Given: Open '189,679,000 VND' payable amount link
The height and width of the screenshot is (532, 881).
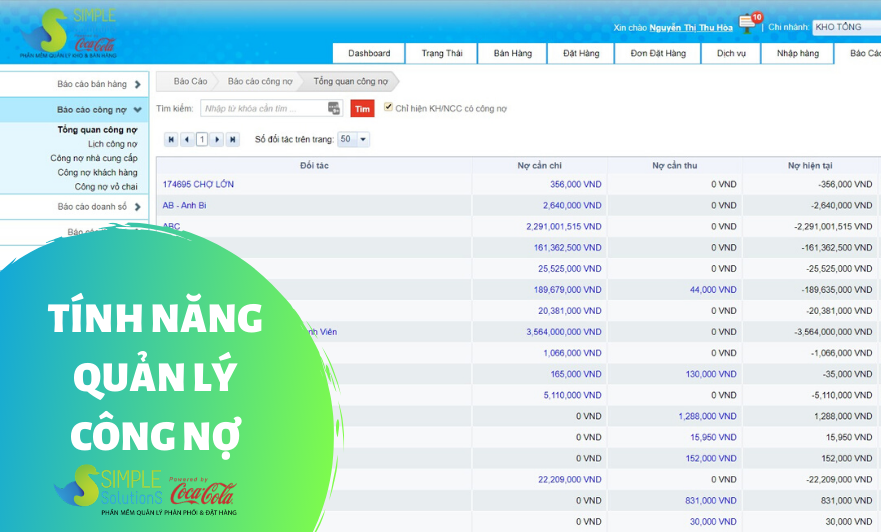Looking at the screenshot, I should [567, 290].
